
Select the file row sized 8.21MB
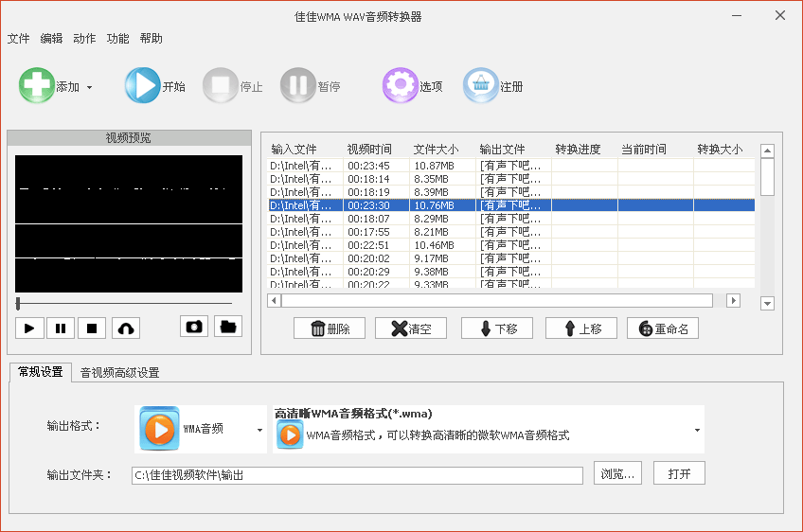point(511,232)
